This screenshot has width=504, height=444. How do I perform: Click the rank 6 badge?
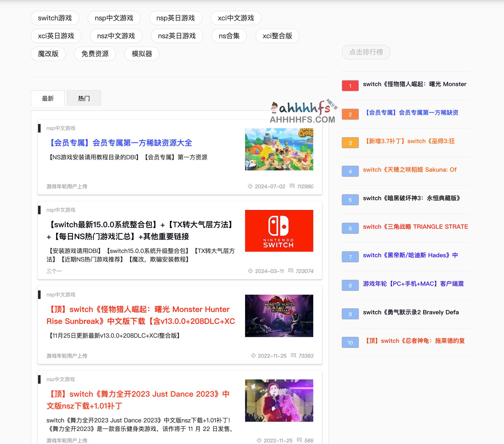tap(350, 228)
